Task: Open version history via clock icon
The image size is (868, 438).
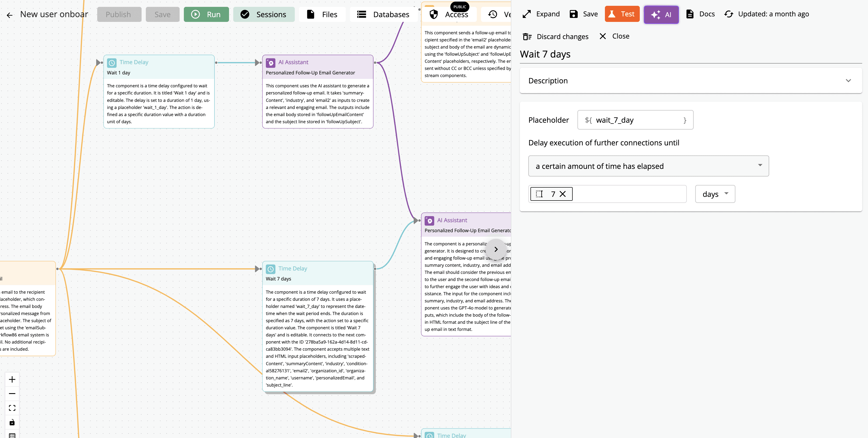Action: pyautogui.click(x=492, y=14)
